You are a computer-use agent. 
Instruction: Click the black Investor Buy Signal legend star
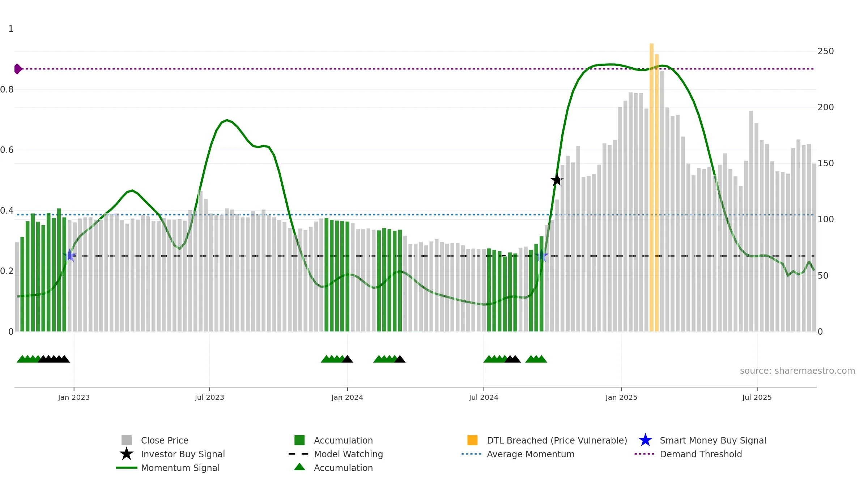tap(127, 454)
